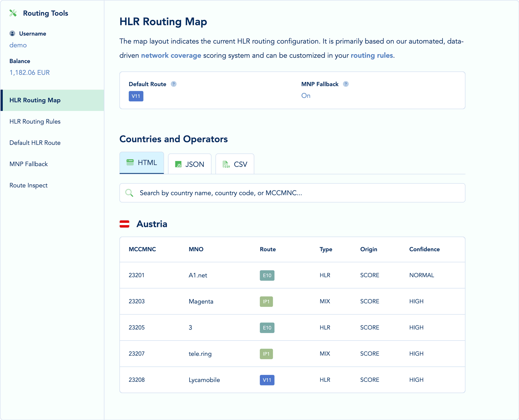Open the routing rules link

point(371,55)
